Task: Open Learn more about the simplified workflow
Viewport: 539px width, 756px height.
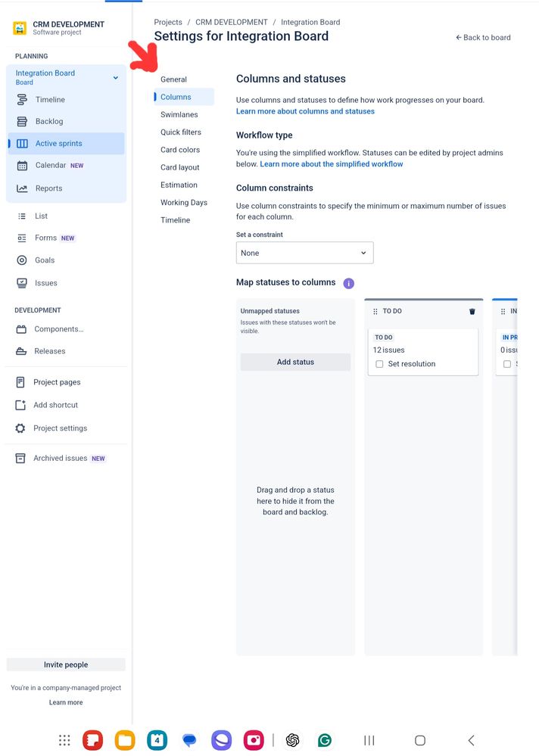Action: pos(332,164)
